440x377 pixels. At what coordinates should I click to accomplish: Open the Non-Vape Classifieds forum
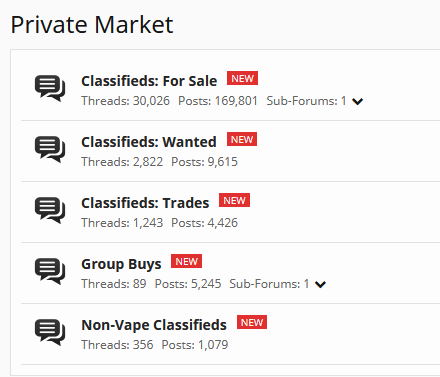[154, 325]
